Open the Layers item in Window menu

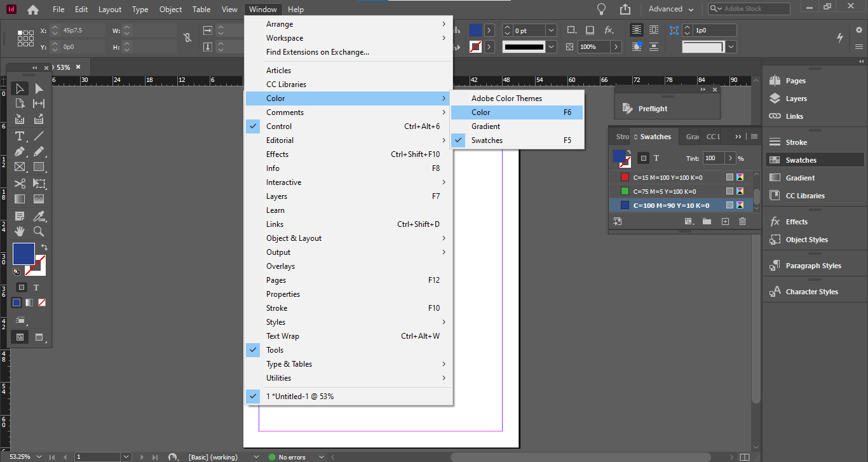click(277, 196)
